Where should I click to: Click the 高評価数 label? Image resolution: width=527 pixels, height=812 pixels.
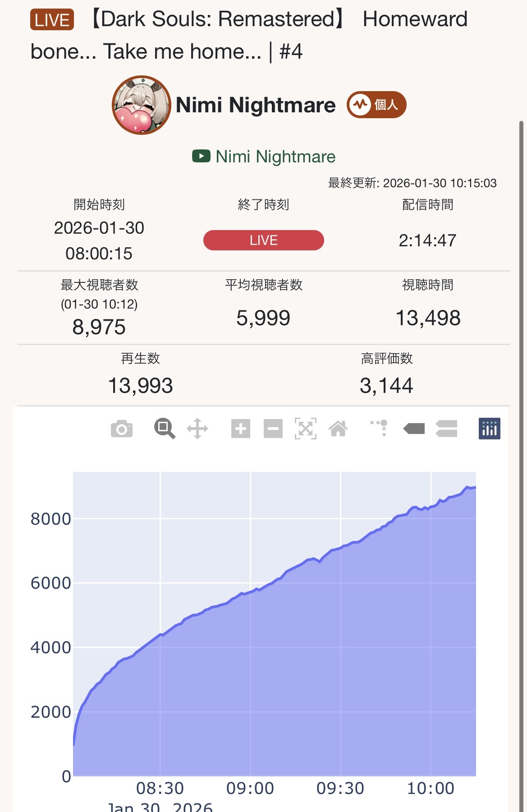click(387, 358)
